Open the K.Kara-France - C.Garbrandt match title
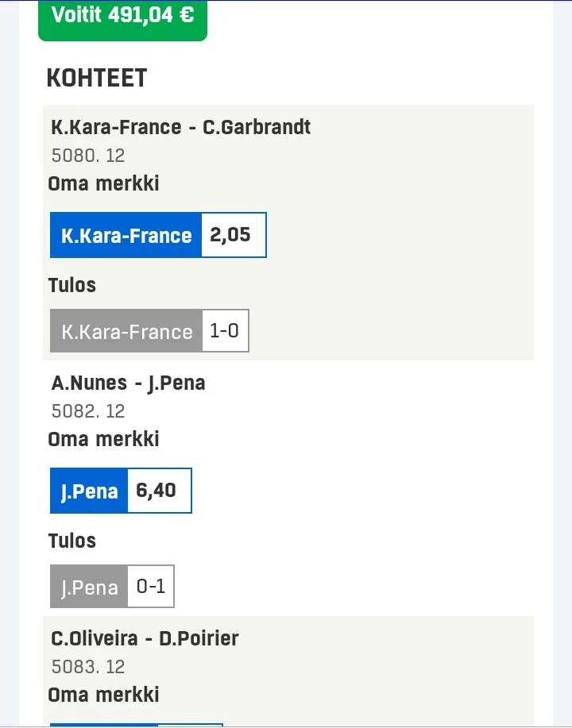Screen dimensions: 572x728 (x=181, y=127)
